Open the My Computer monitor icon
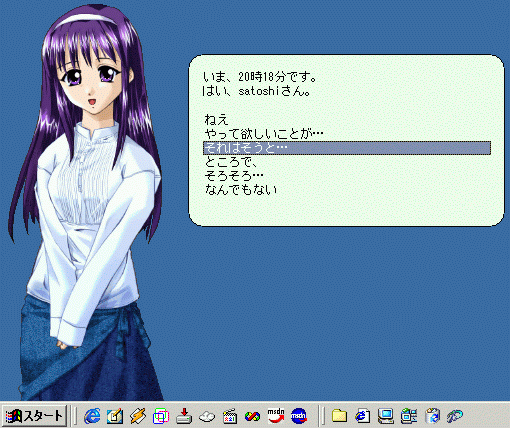Viewport: 510px width, 428px height. tap(386, 416)
